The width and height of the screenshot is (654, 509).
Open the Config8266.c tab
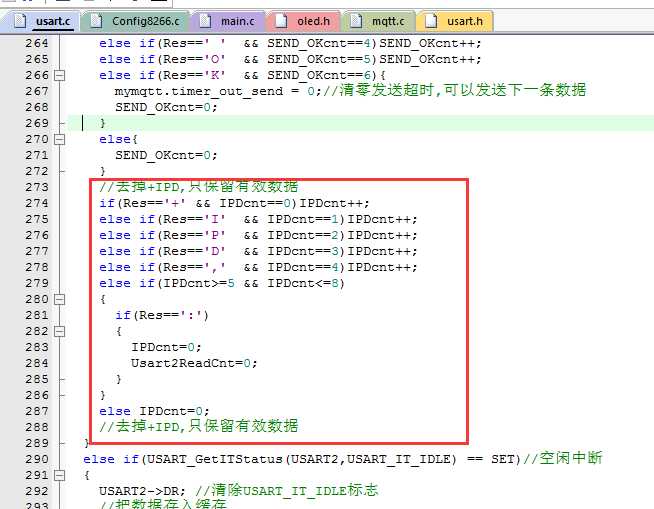(x=135, y=21)
